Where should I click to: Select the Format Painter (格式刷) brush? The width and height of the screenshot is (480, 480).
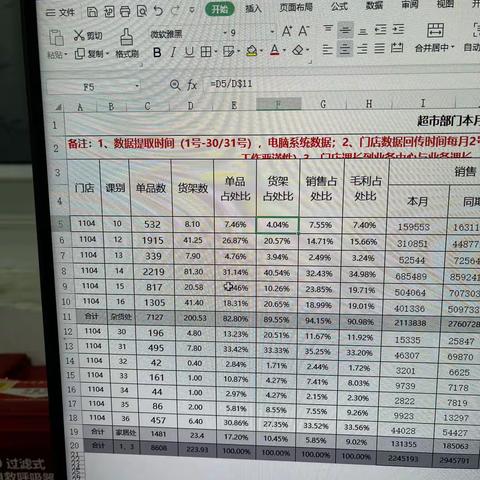126,37
